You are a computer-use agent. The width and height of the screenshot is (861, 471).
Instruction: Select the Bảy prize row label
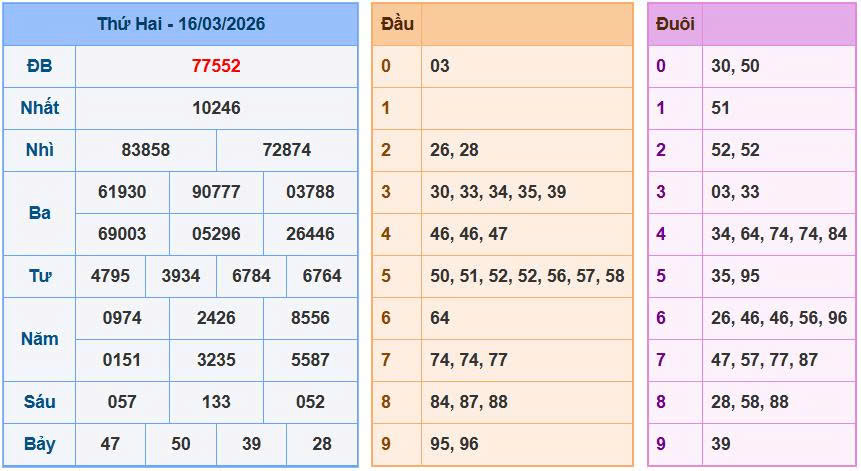point(39,444)
